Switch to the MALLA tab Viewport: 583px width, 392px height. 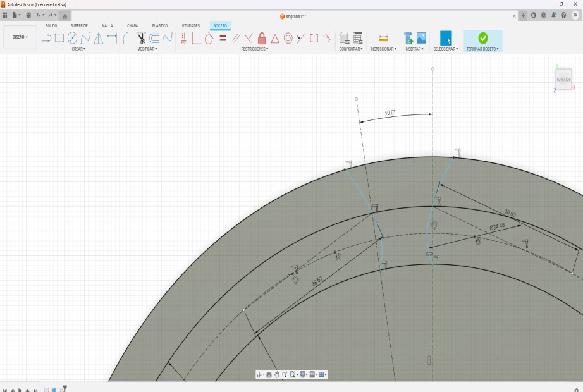click(107, 26)
